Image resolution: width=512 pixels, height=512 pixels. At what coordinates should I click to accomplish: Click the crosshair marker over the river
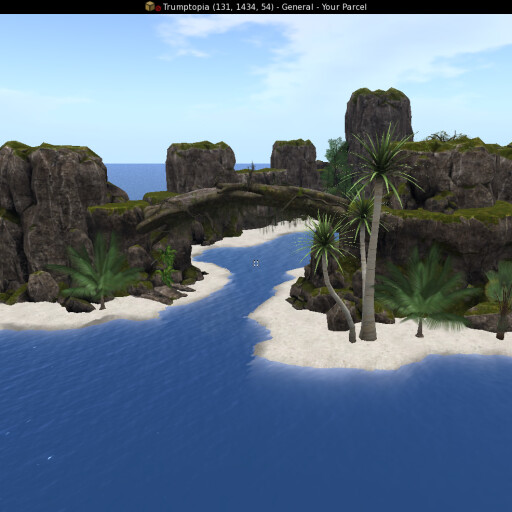256,263
